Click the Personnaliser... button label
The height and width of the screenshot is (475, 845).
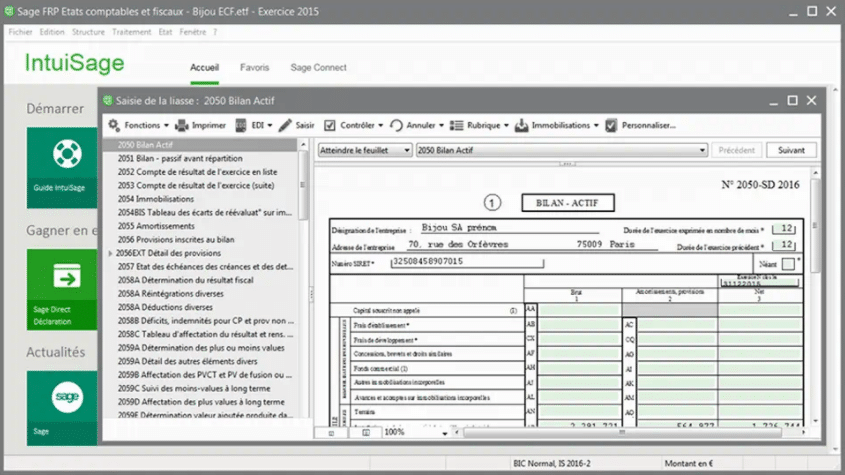pyautogui.click(x=648, y=125)
